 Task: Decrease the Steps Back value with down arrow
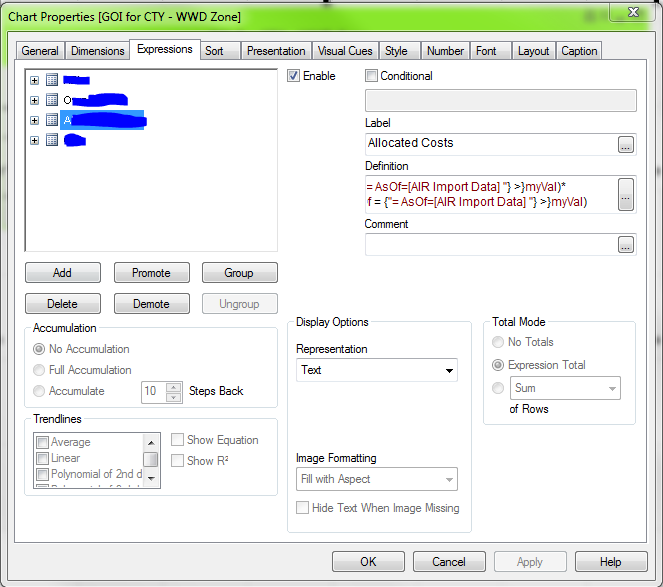pyautogui.click(x=174, y=398)
